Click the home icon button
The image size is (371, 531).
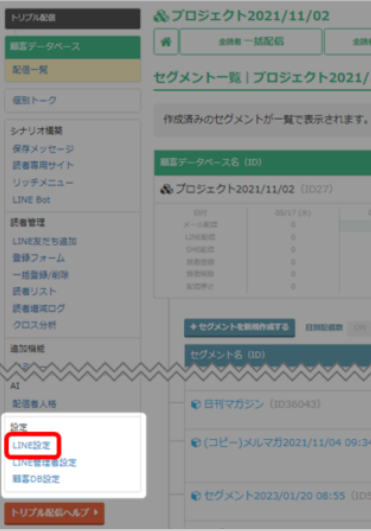click(166, 42)
